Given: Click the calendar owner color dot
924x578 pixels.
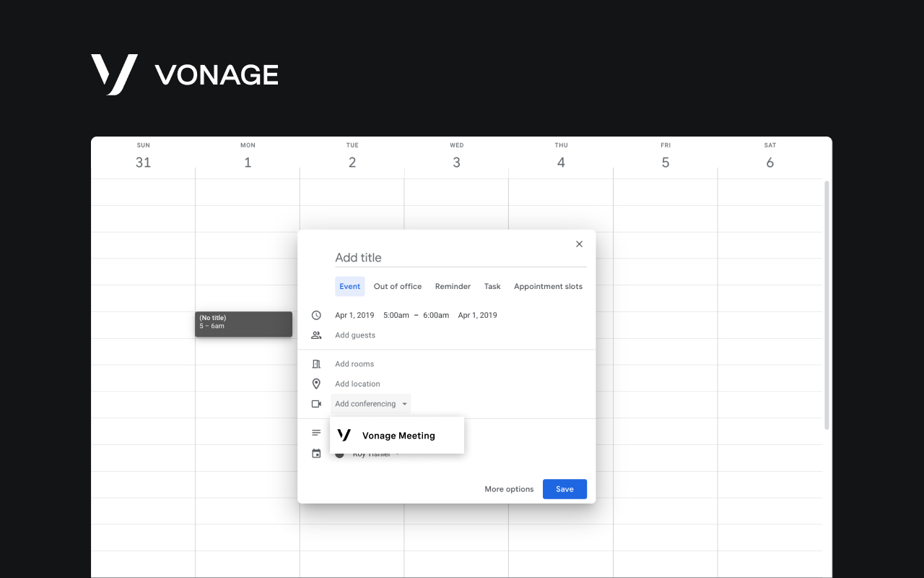Looking at the screenshot, I should click(339, 455).
